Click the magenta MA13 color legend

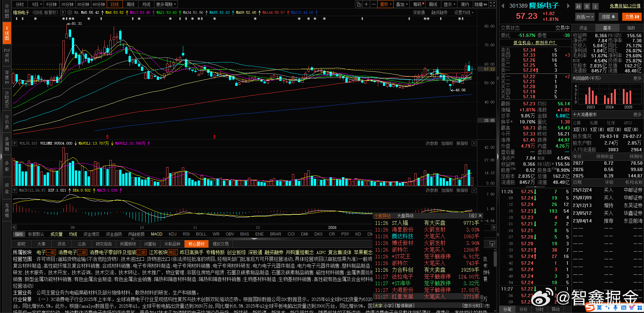[140, 12]
